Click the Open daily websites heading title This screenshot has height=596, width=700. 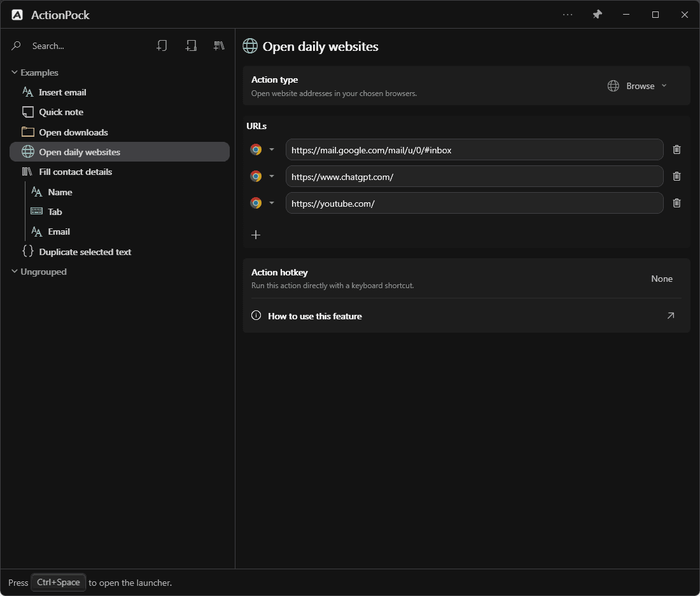pyautogui.click(x=320, y=46)
